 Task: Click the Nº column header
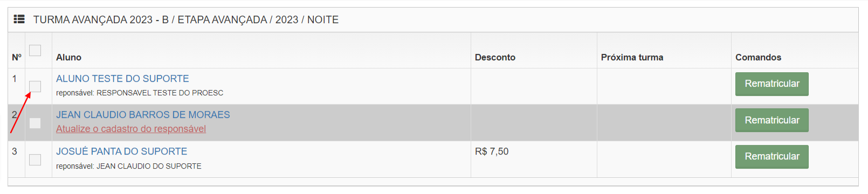(x=17, y=57)
